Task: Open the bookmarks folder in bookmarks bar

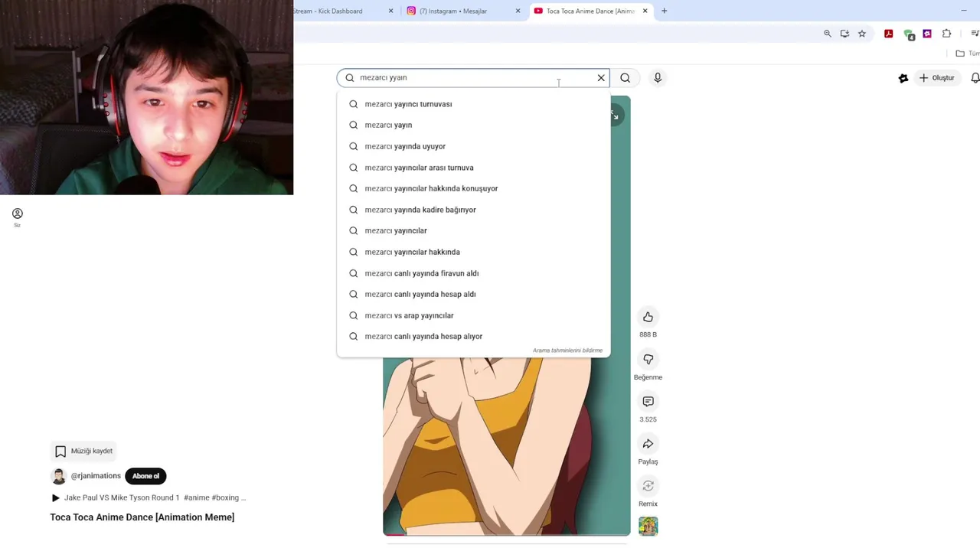Action: coord(967,54)
